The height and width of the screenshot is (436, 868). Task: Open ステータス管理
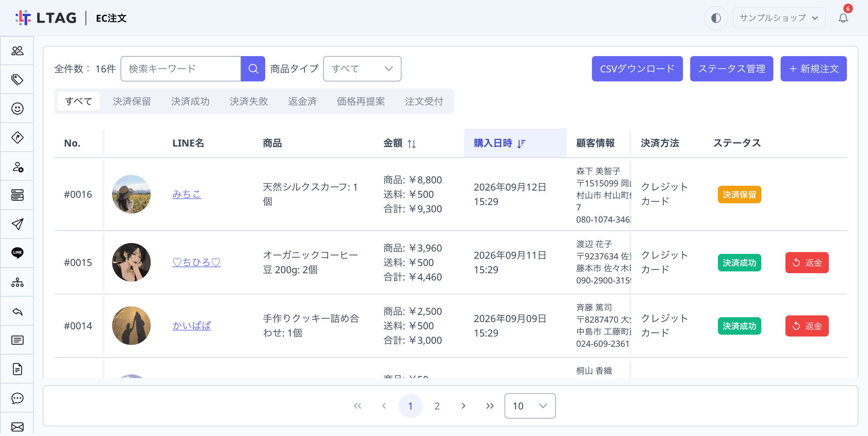[731, 69]
